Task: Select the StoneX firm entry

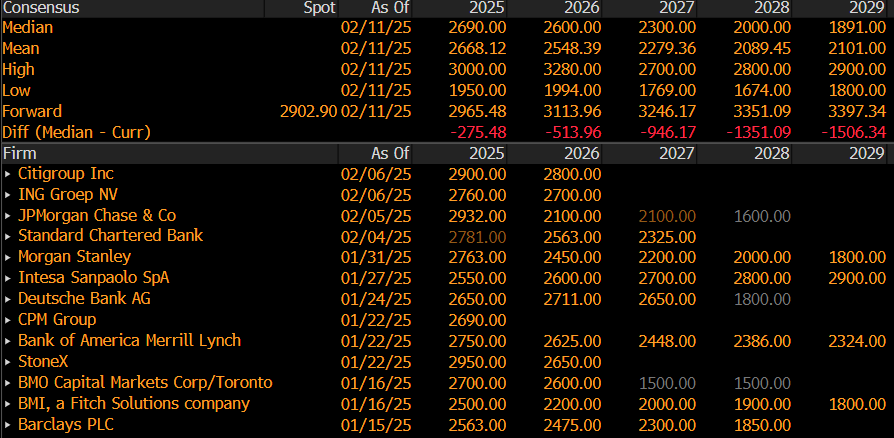Action: pos(44,362)
